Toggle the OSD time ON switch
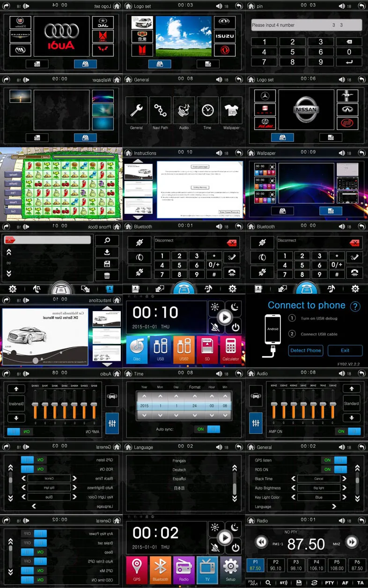 click(x=34, y=580)
